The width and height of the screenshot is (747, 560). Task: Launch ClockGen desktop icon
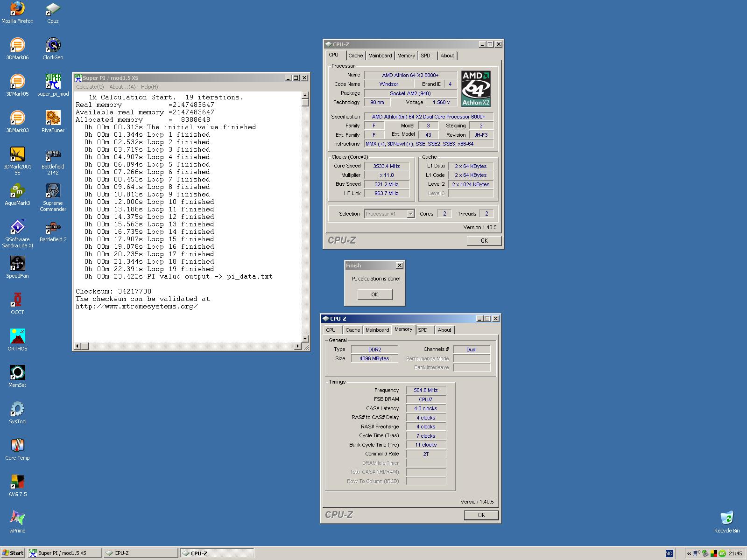(53, 49)
